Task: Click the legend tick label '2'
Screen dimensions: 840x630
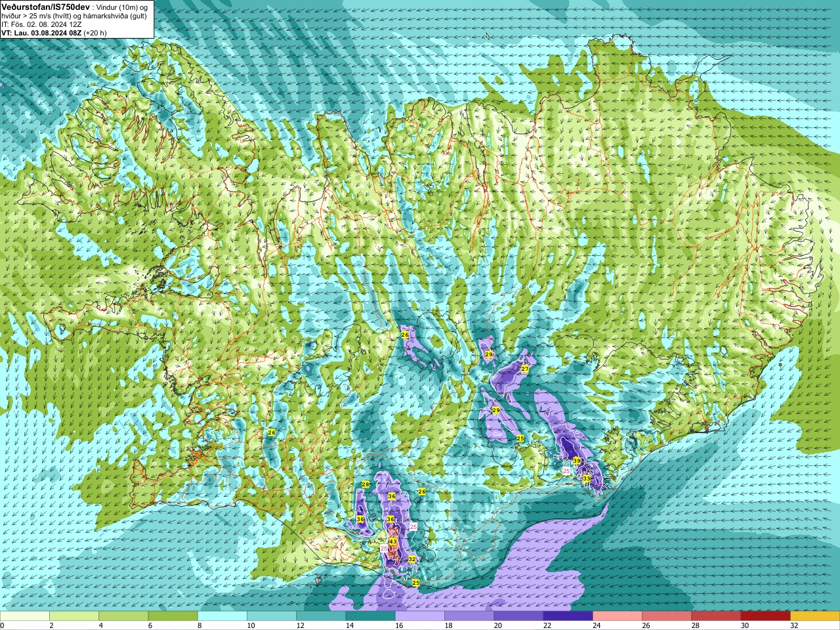Action: (50, 625)
